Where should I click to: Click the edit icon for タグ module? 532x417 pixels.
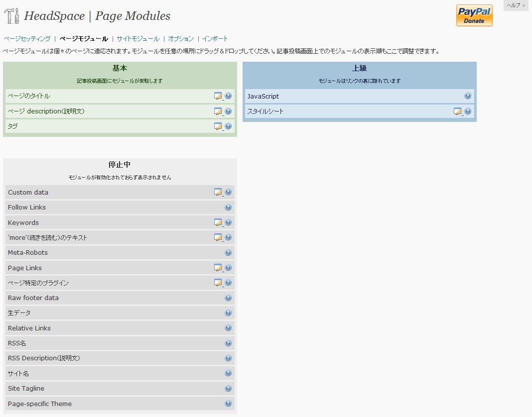point(218,126)
